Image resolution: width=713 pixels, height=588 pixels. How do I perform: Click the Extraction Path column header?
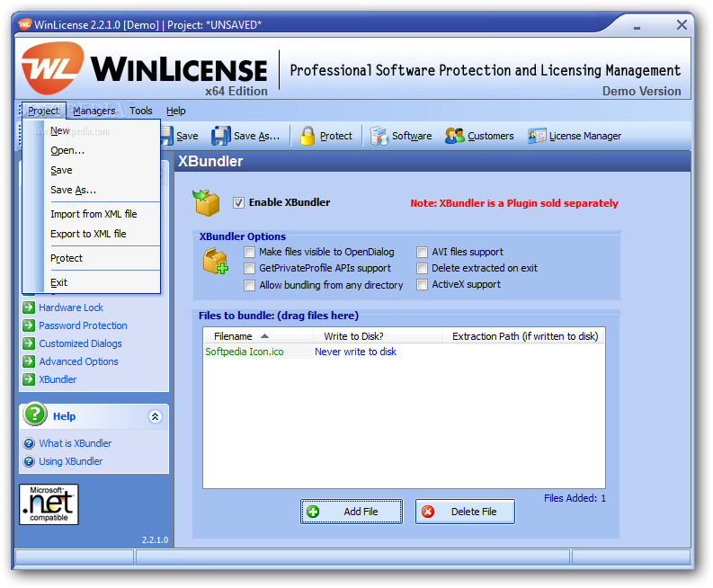point(523,336)
